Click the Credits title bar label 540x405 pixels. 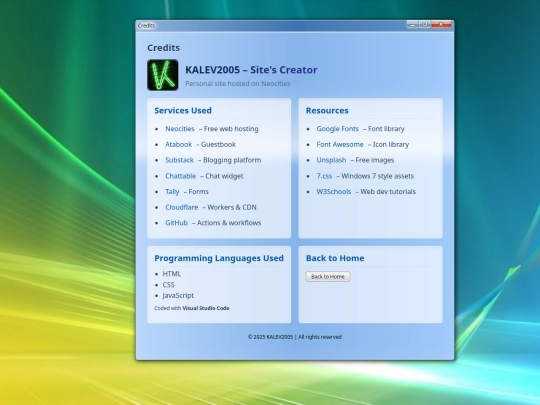click(x=146, y=25)
